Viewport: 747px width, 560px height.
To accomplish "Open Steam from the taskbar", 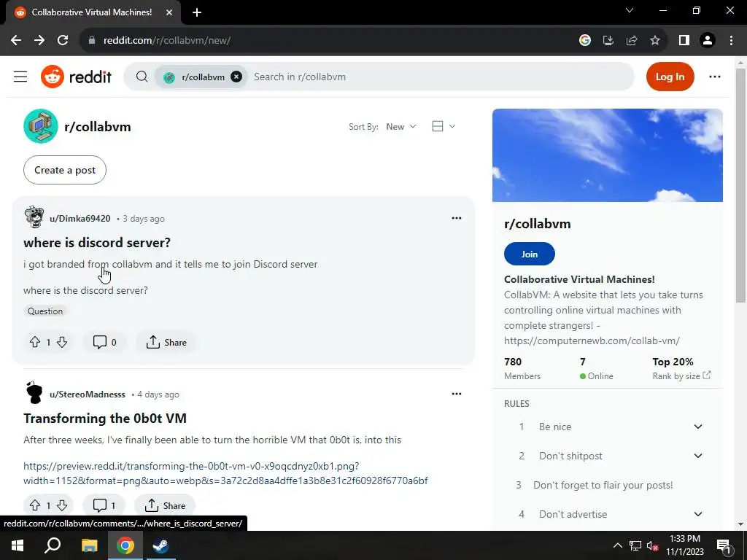I will pos(160,545).
